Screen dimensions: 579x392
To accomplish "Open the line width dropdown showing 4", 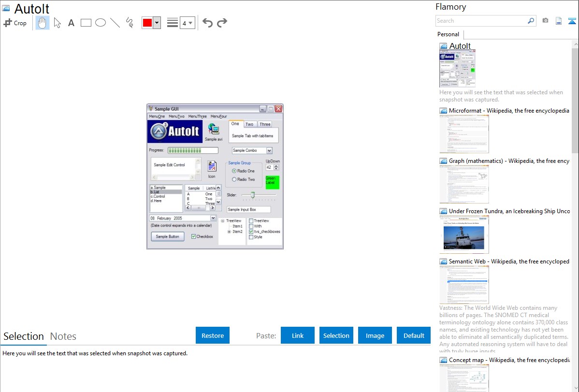I will (x=187, y=23).
